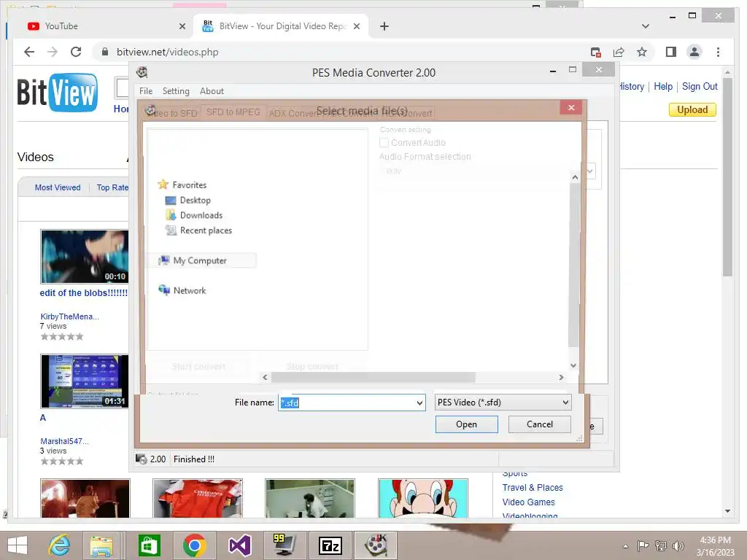This screenshot has width=747, height=560.
Task: Open network icon in system tray
Action: [660, 545]
